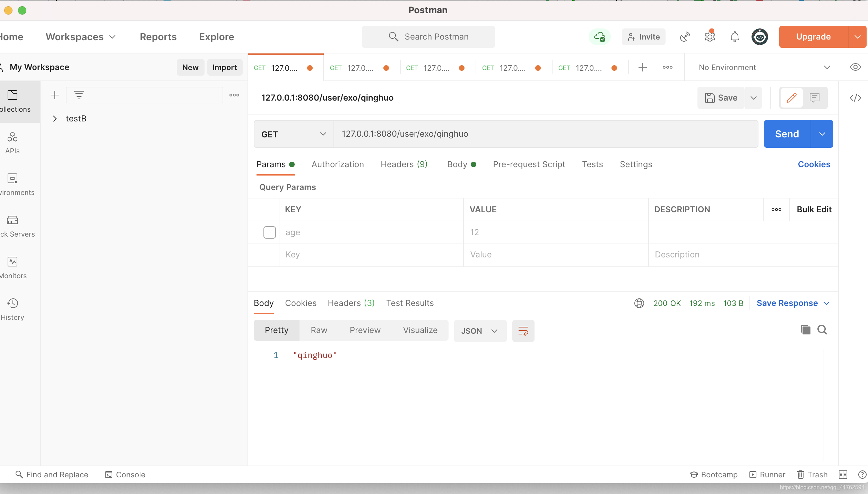Click the Send button to execute request

tap(786, 134)
